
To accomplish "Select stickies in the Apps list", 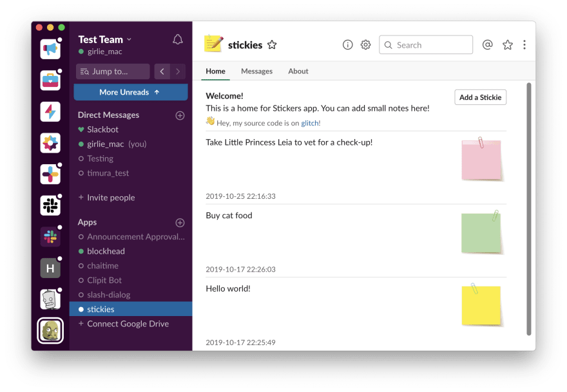I will pos(131,309).
